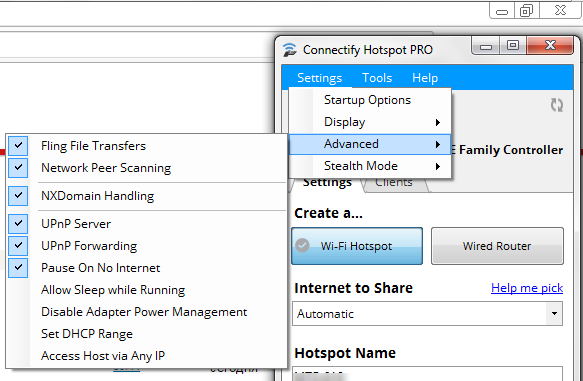
Task: Click the Hotspot Name input field
Action: coord(427,374)
